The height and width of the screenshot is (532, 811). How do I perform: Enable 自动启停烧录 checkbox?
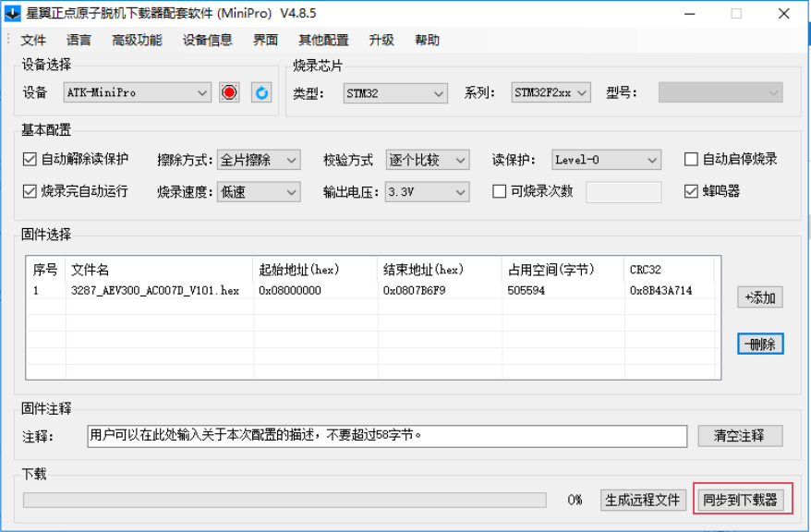click(x=691, y=160)
